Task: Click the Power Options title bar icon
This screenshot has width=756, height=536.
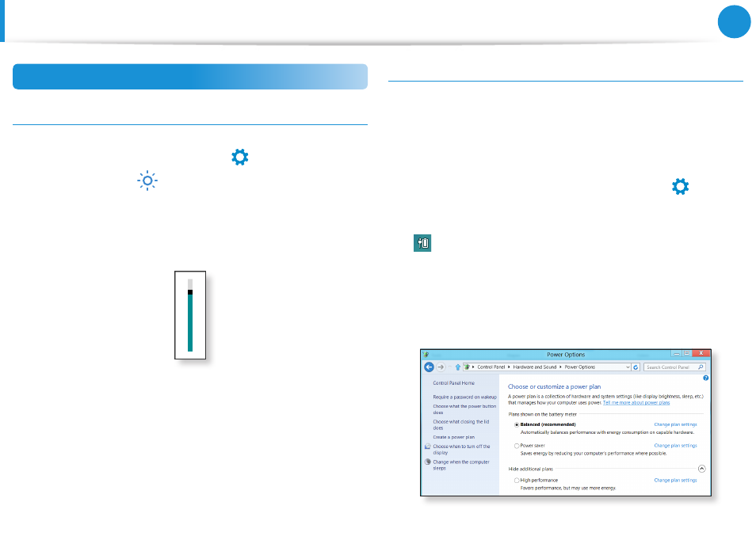Action: (426, 355)
